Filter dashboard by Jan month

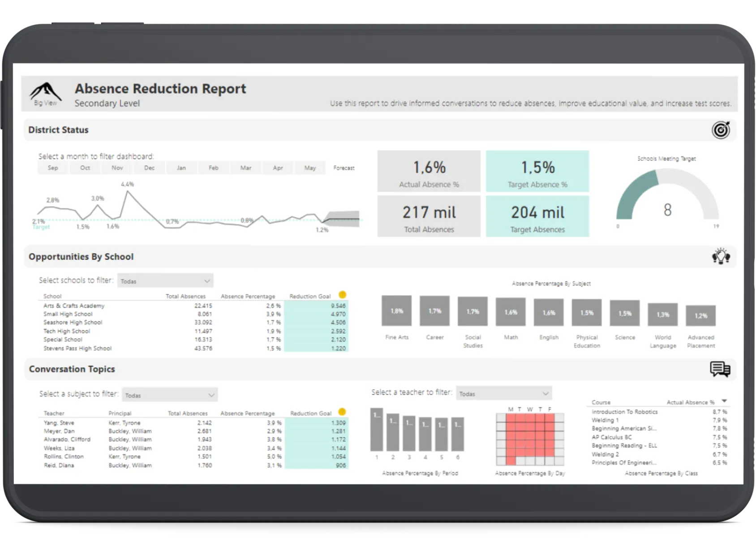pos(181,168)
